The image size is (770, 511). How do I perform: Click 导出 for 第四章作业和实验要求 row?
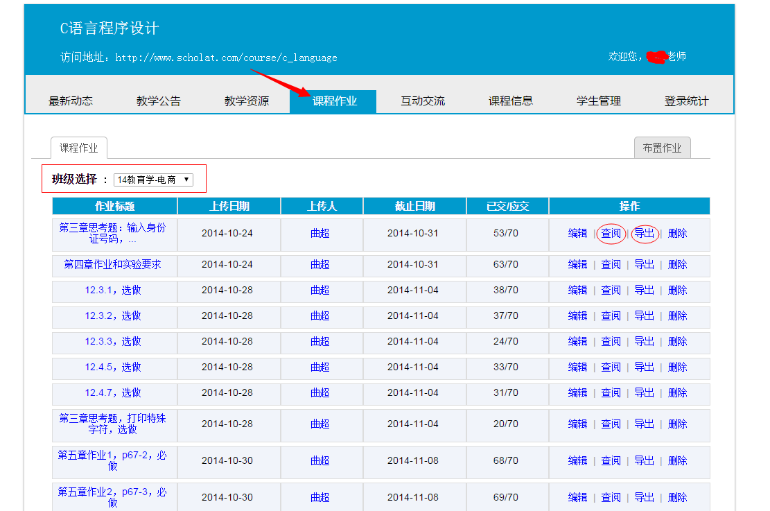(x=644, y=265)
